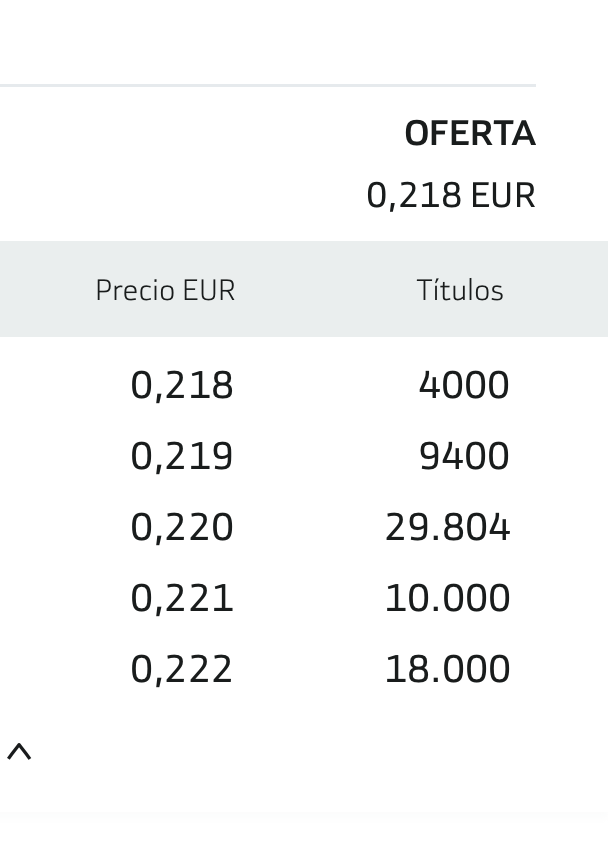608x862 pixels.
Task: Click the 18.000 títulos value
Action: (x=447, y=668)
